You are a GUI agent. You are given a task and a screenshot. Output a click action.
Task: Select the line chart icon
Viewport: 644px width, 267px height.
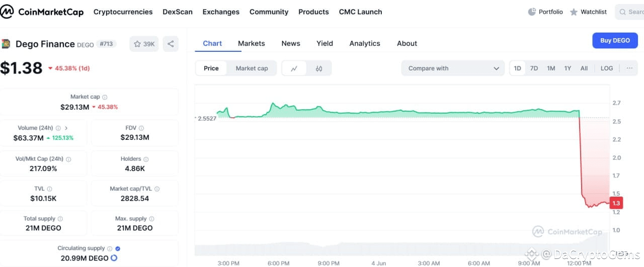tap(294, 68)
